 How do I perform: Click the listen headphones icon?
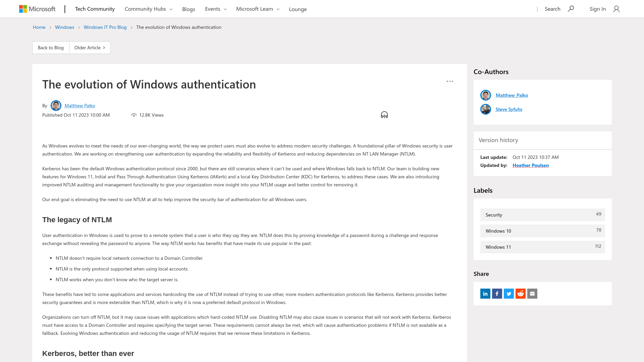(384, 115)
